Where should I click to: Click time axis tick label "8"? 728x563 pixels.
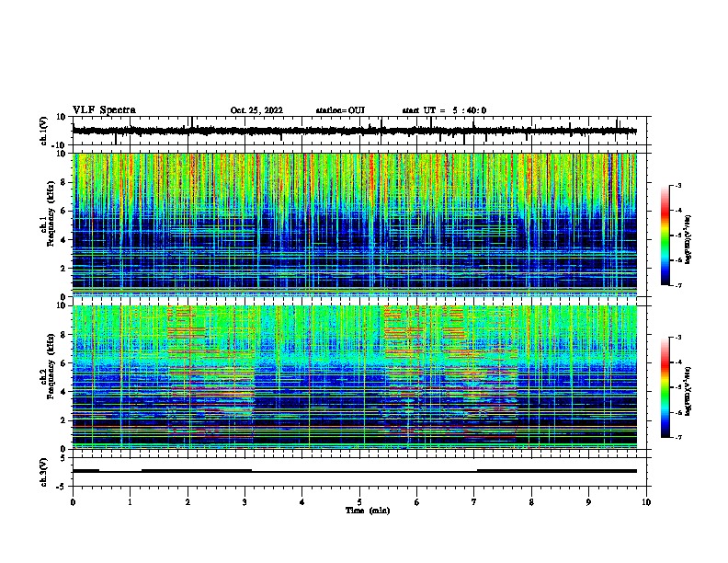pos(531,502)
